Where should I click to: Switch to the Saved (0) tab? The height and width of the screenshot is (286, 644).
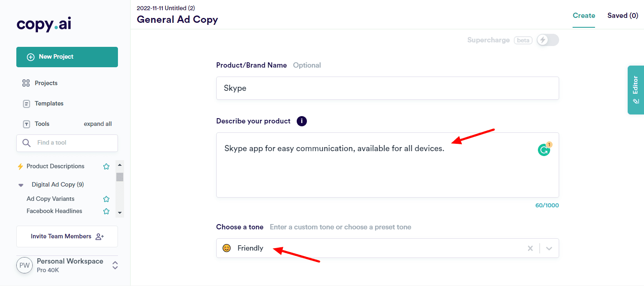(x=622, y=15)
